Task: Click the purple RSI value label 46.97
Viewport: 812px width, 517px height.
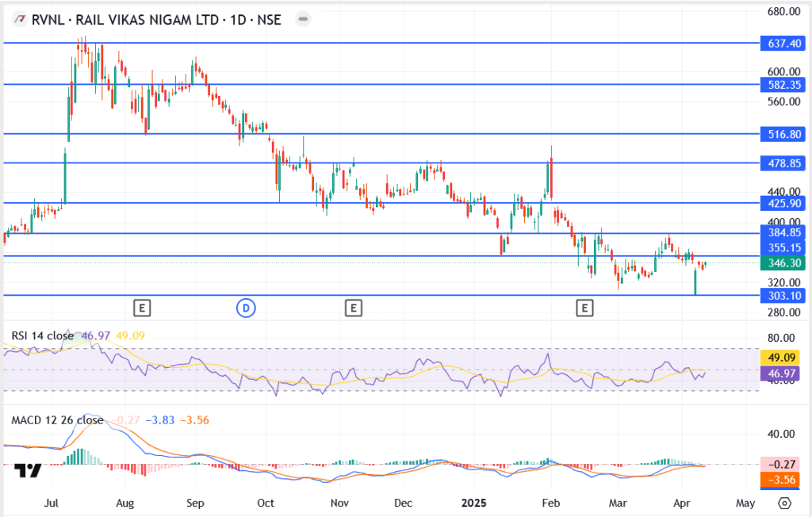Action: click(782, 372)
